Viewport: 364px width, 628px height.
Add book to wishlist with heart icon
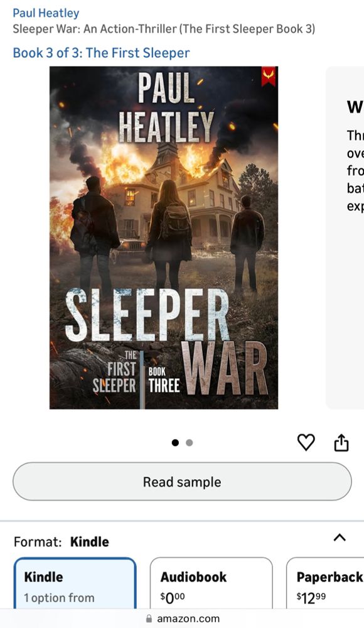tap(306, 442)
